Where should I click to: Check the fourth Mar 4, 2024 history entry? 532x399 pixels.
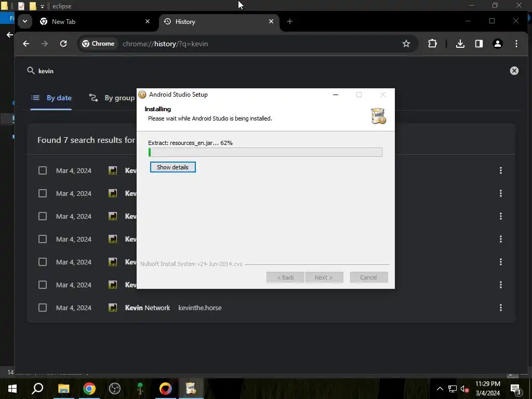[43, 239]
